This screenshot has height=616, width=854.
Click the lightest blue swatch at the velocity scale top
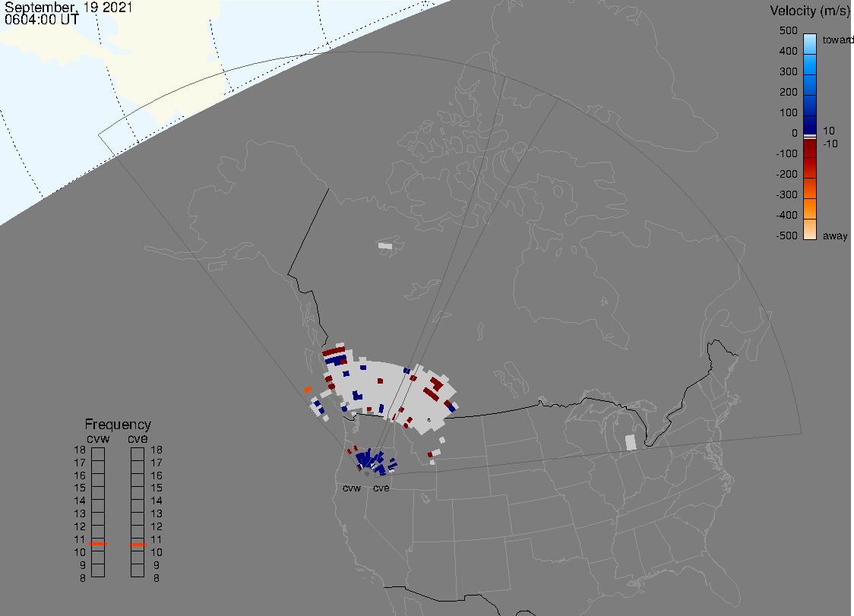tap(810, 41)
